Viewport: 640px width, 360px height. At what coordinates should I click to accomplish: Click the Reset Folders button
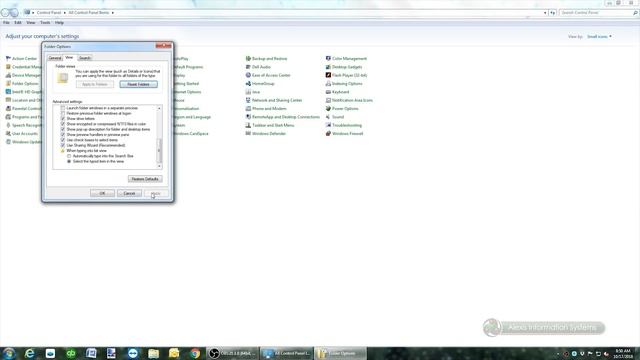[x=138, y=84]
